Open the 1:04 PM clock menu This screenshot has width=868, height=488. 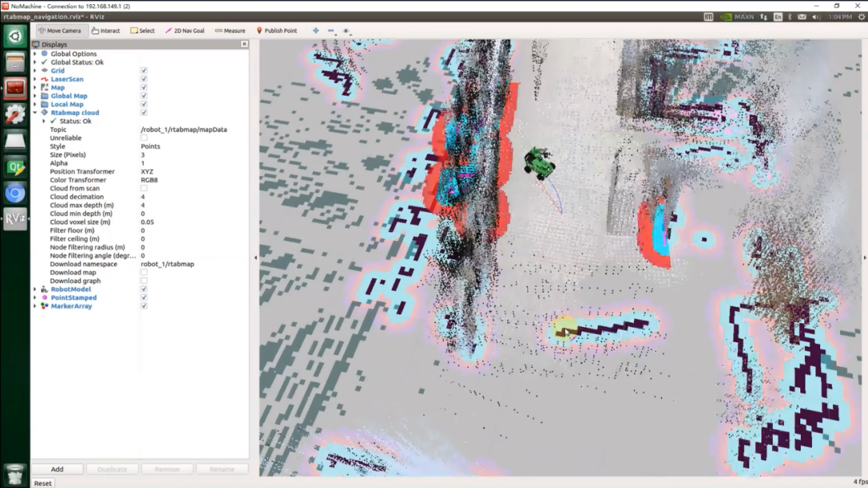click(840, 17)
